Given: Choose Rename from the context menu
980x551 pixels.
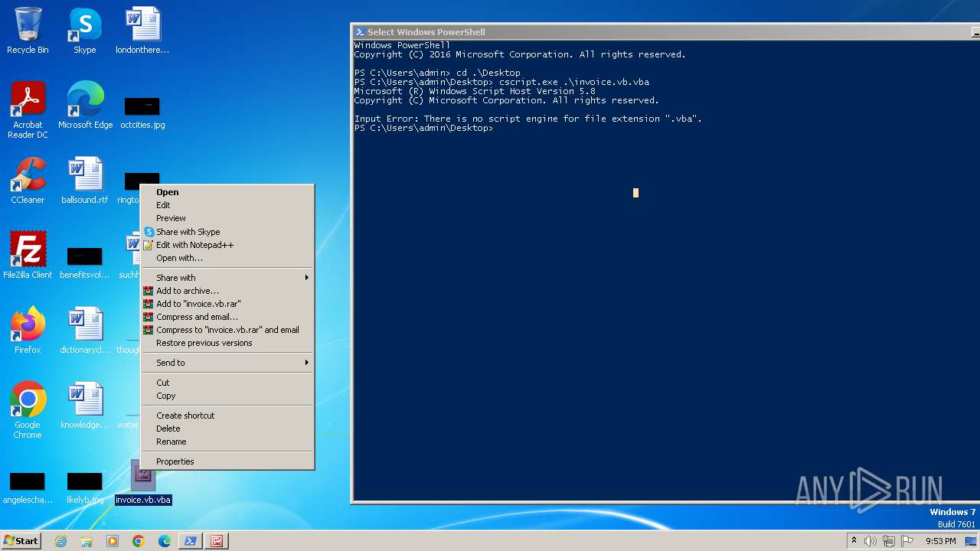Looking at the screenshot, I should pyautogui.click(x=227, y=442).
